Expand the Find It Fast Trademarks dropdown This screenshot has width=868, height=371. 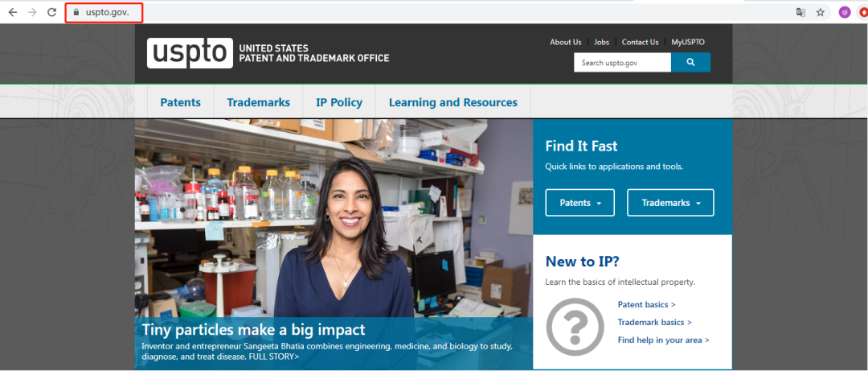click(x=670, y=203)
